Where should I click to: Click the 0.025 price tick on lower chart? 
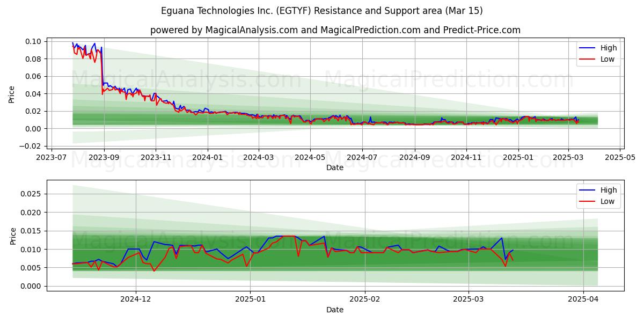(31, 194)
